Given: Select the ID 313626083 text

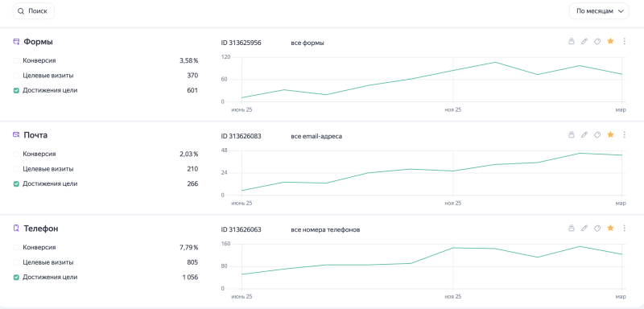Looking at the screenshot, I should point(241,136).
